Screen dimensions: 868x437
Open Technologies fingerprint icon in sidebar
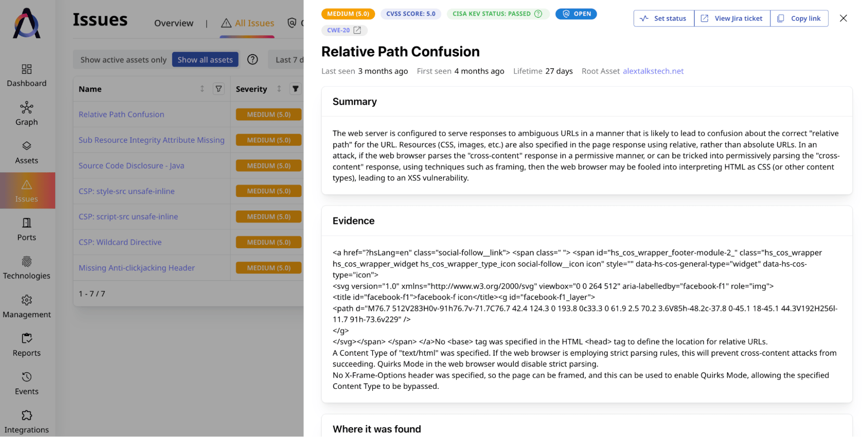26,262
